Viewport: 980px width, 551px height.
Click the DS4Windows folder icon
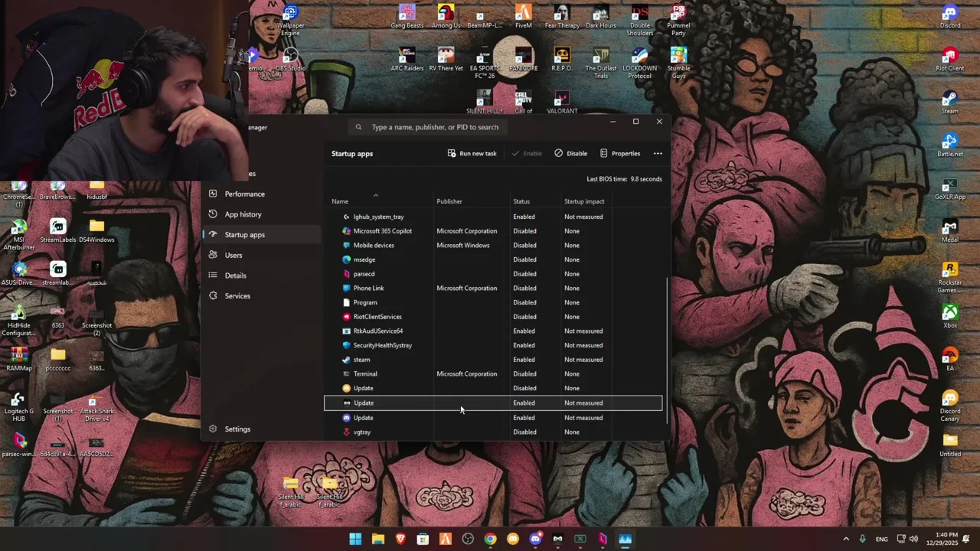[x=96, y=232]
